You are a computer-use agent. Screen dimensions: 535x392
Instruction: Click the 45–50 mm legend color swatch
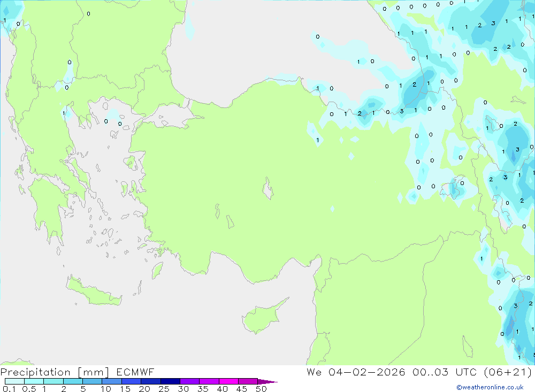pos(248,381)
